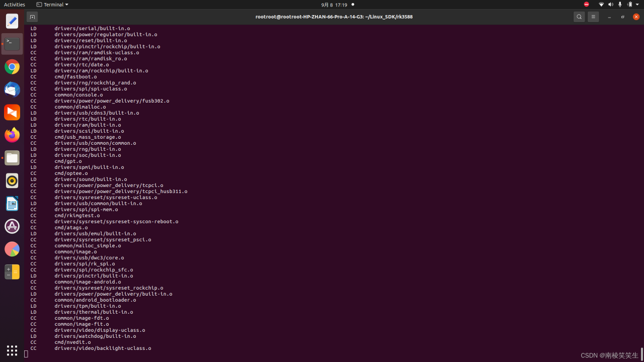The width and height of the screenshot is (644, 362).
Task: Click the line common/malloc_simple.o
Action: click(x=88, y=246)
